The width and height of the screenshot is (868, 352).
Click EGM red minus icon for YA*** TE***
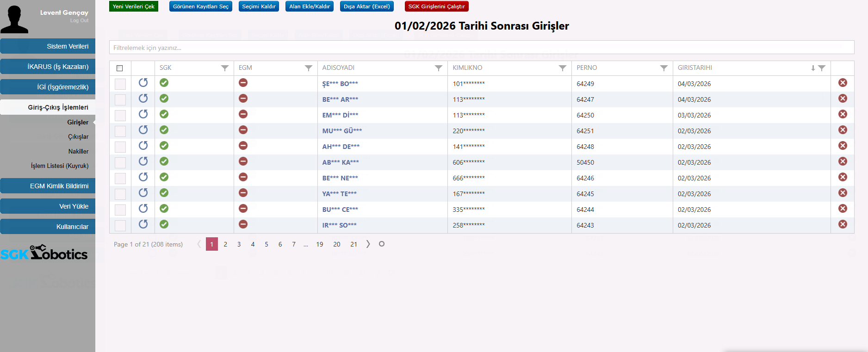tap(243, 193)
